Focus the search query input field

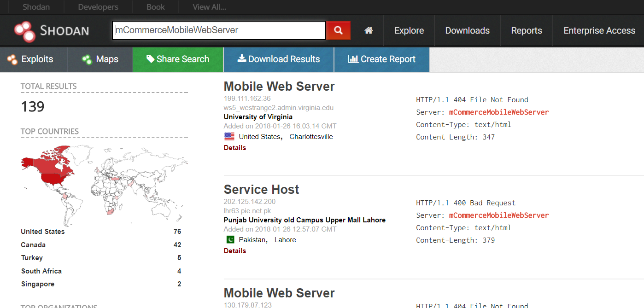pyautogui.click(x=219, y=30)
